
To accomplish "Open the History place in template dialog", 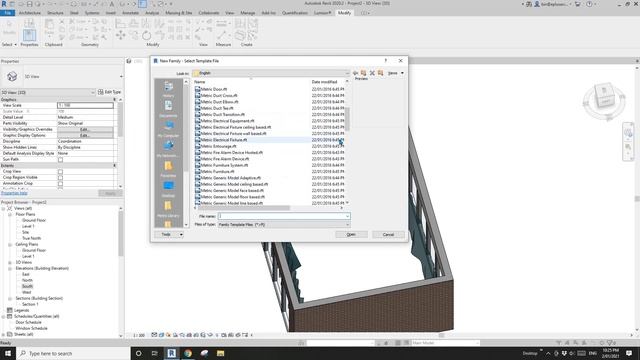I will [x=168, y=89].
